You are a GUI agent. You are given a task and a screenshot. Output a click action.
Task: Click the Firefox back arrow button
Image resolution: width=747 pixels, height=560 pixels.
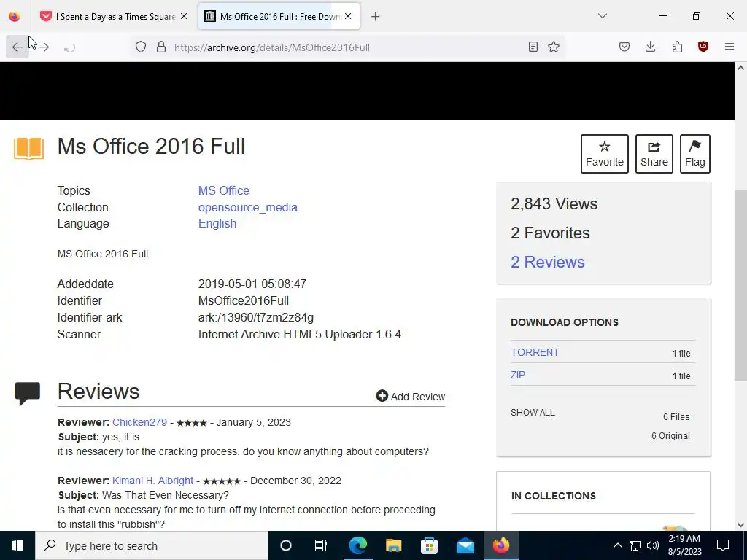[x=18, y=47]
